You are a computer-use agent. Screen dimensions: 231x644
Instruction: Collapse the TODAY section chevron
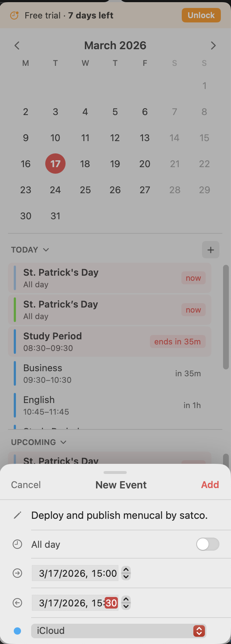tap(46, 250)
